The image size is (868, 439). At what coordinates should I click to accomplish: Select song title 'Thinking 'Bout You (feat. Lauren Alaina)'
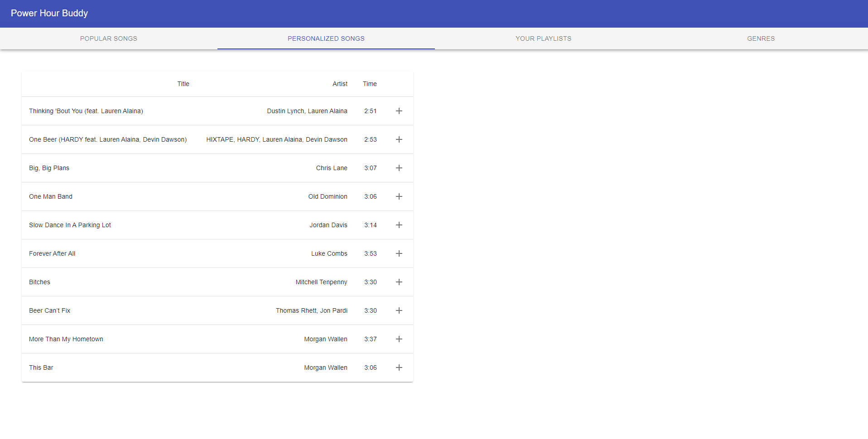pyautogui.click(x=86, y=111)
